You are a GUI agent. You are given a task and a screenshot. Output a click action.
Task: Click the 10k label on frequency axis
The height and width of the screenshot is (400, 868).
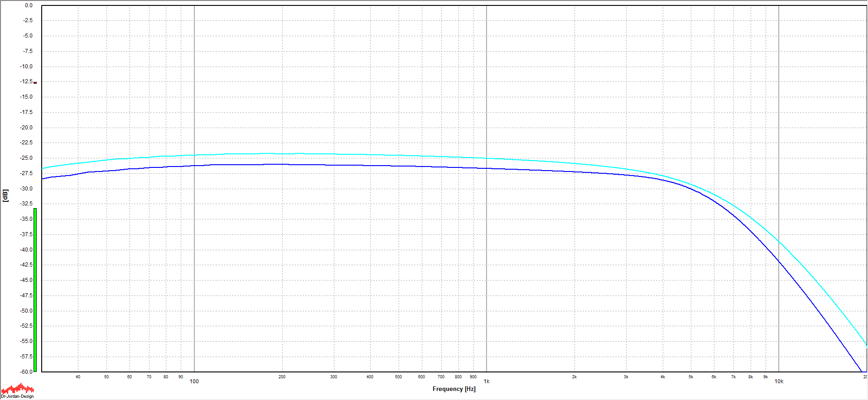[x=779, y=381]
